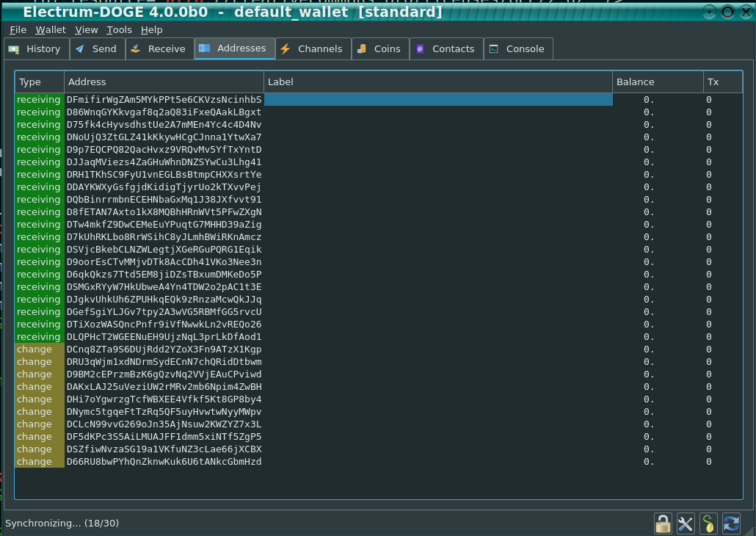Viewport: 756px width, 536px height.
Task: Sort by the Type column header
Action: pyautogui.click(x=40, y=82)
